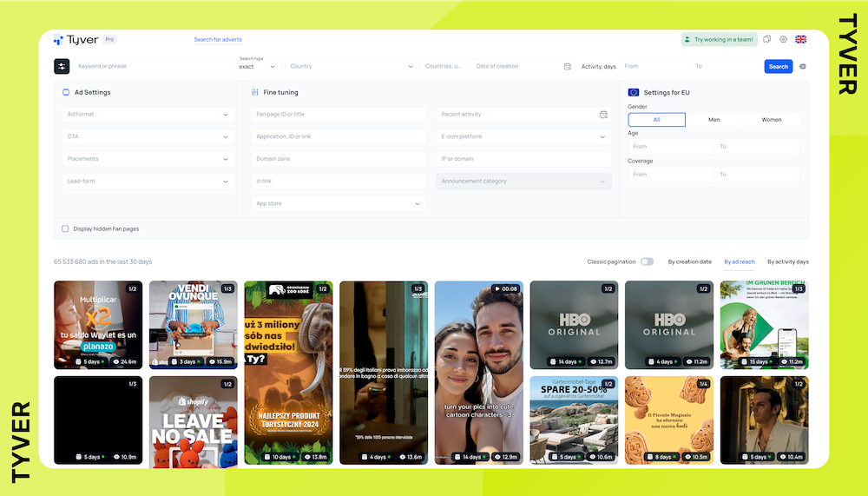This screenshot has height=496, width=868.
Task: Open the Announcement category dropdown
Action: click(523, 182)
